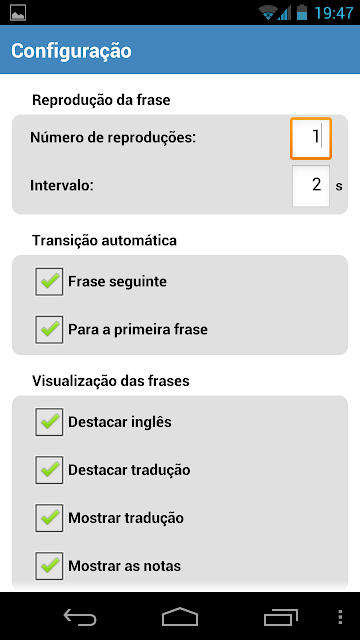Disable the Destacar inglês checkbox

[49, 422]
